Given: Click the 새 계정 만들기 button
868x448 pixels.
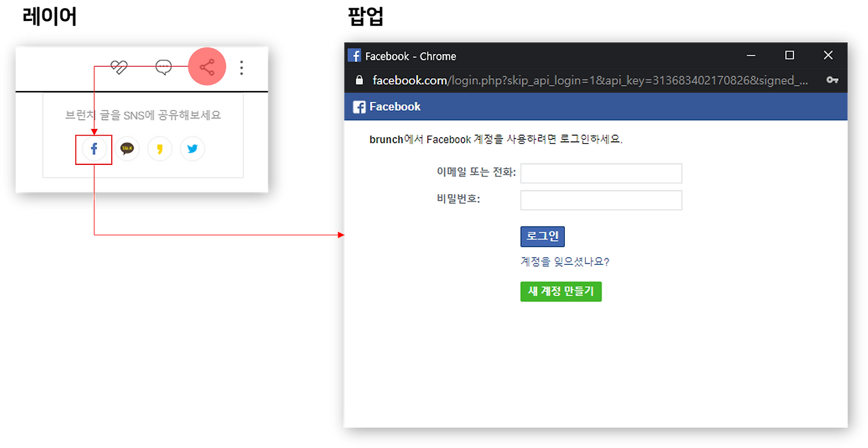Looking at the screenshot, I should [561, 291].
